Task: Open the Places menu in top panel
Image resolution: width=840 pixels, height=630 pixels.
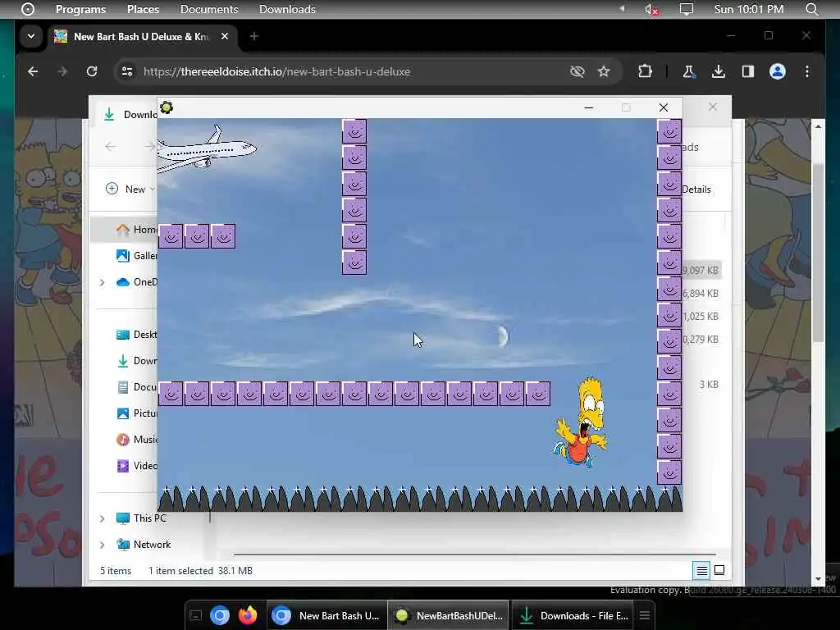Action: pos(143,9)
